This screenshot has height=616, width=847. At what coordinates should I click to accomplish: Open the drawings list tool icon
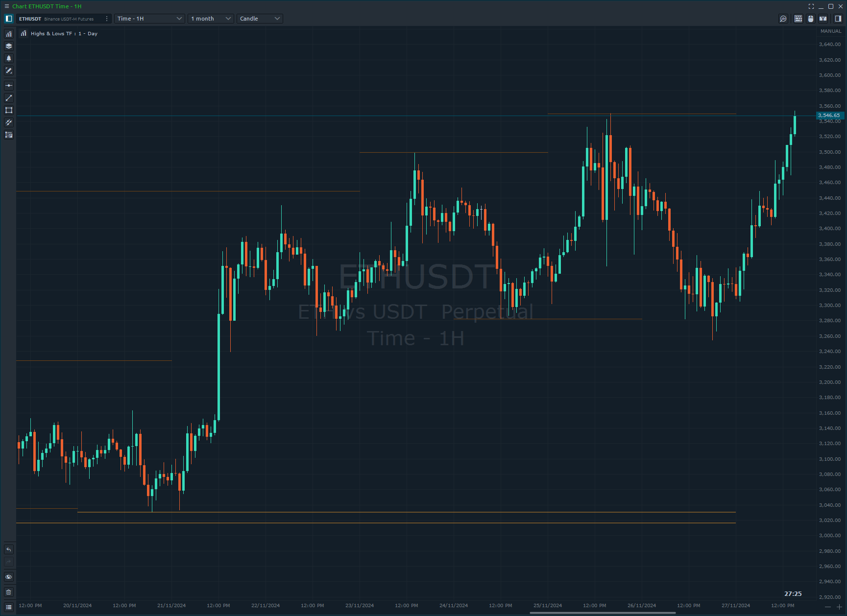click(x=9, y=135)
